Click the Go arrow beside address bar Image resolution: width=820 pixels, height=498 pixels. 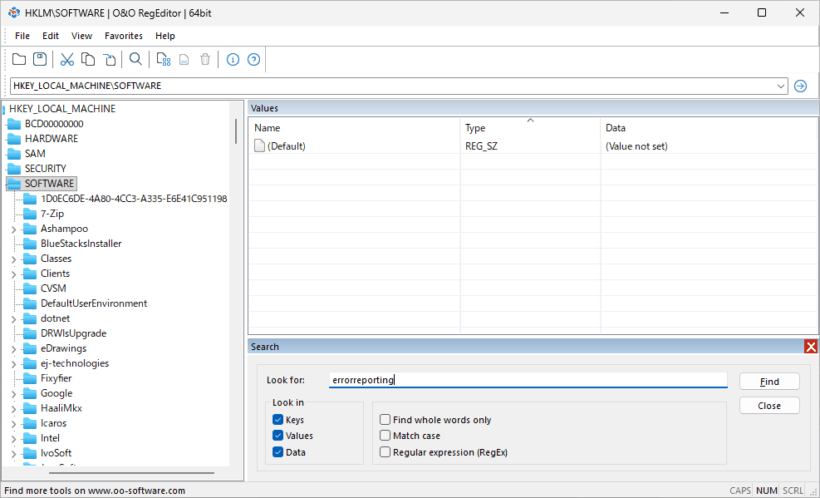click(x=800, y=86)
